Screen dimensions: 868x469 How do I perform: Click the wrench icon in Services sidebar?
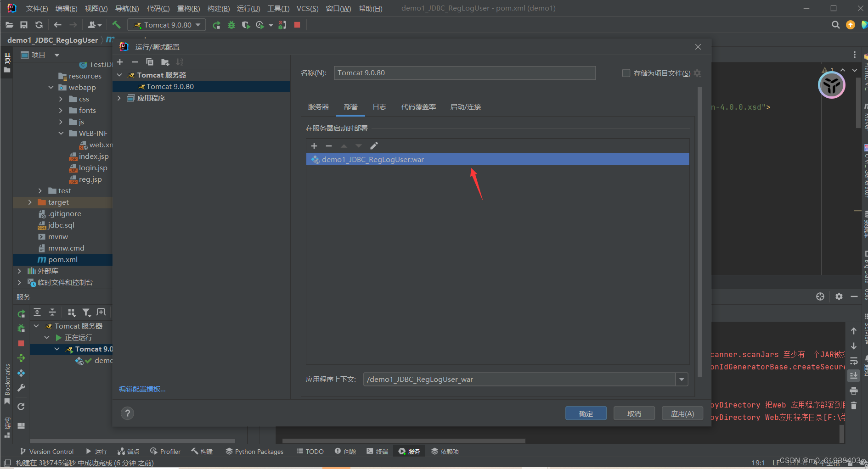pyautogui.click(x=21, y=388)
